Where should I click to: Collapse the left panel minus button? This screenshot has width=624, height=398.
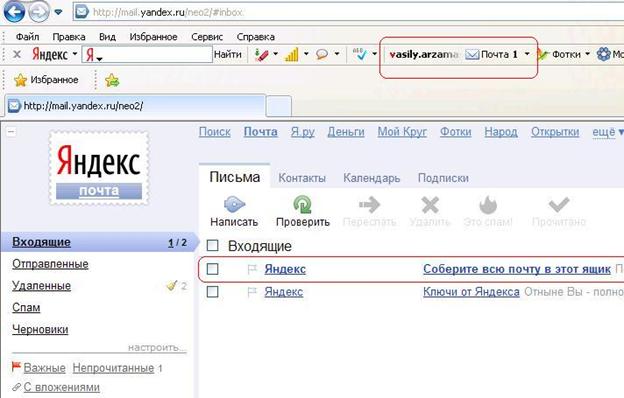(11, 131)
